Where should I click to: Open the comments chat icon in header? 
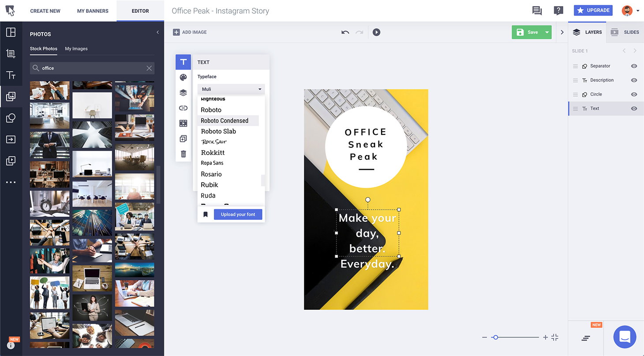537,11
